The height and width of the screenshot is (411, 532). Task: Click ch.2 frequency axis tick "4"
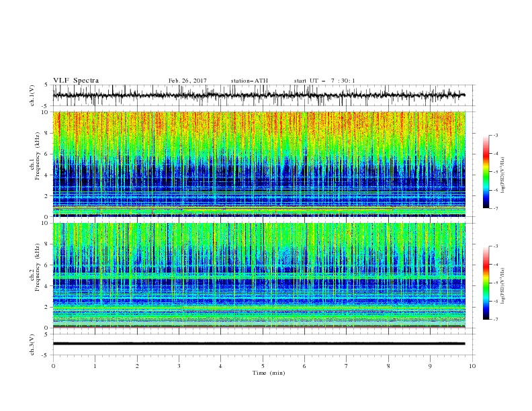pyautogui.click(x=47, y=286)
